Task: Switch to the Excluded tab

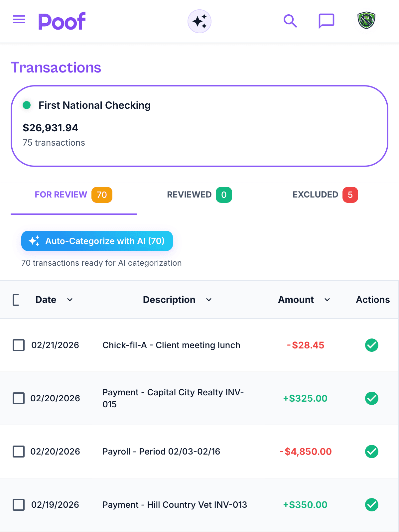Action: point(325,195)
